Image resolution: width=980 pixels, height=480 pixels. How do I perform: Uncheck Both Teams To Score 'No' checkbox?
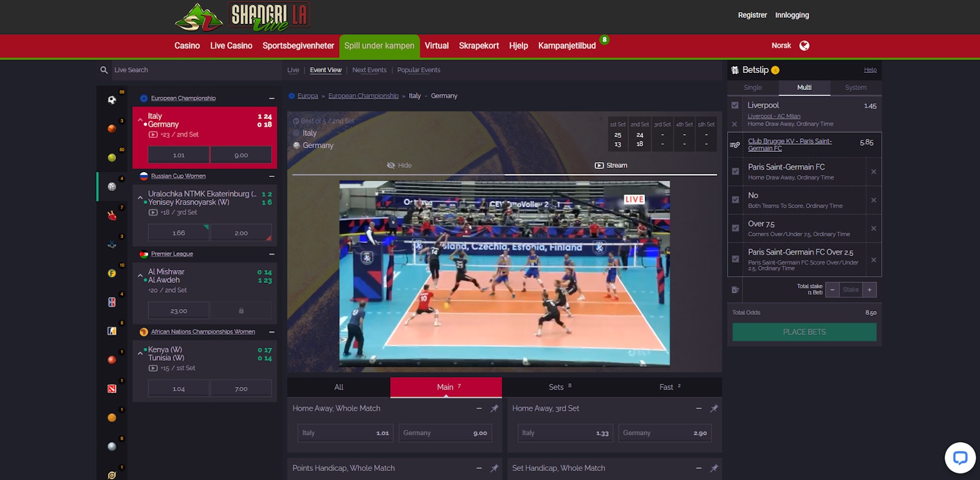735,200
